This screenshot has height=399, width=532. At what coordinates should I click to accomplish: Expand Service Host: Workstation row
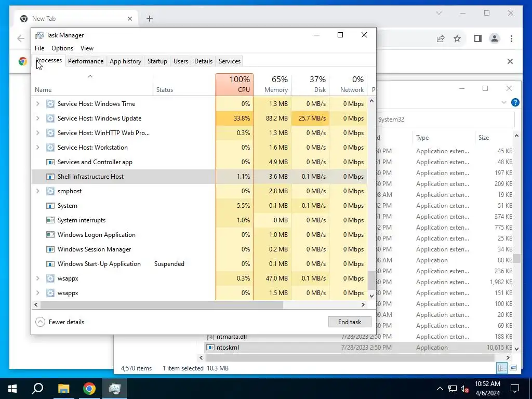pos(37,148)
